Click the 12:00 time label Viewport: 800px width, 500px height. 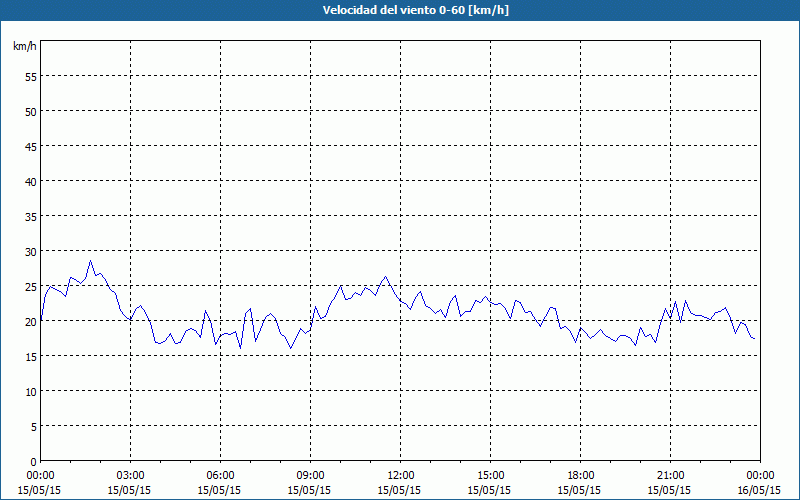[401, 476]
